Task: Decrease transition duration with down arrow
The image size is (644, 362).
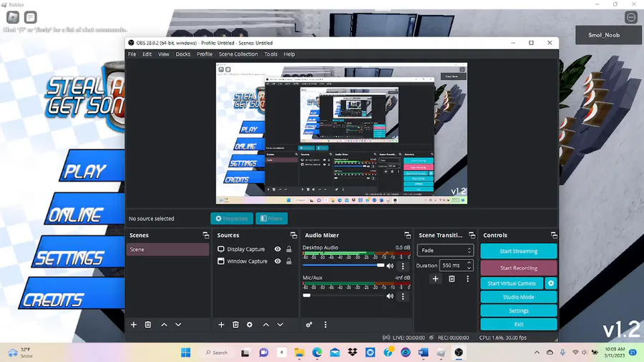Action: point(469,268)
